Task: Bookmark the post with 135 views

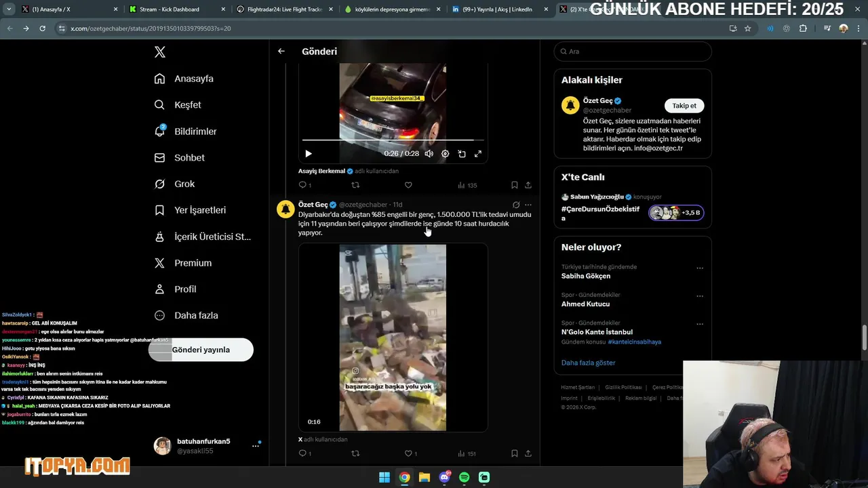Action: [x=515, y=185]
